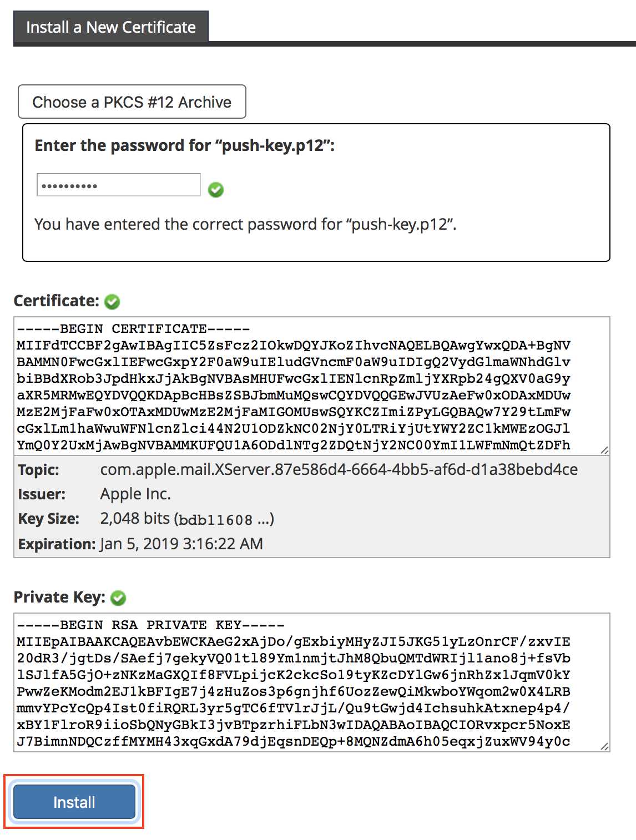Click the Issuer value Apple Inc.
636x840 pixels.
[x=135, y=494]
